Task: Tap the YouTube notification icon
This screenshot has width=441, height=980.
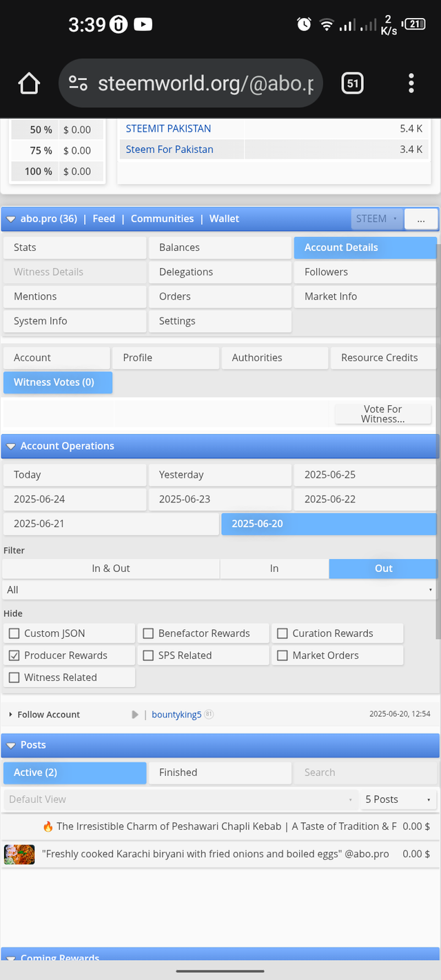Action: pyautogui.click(x=143, y=25)
